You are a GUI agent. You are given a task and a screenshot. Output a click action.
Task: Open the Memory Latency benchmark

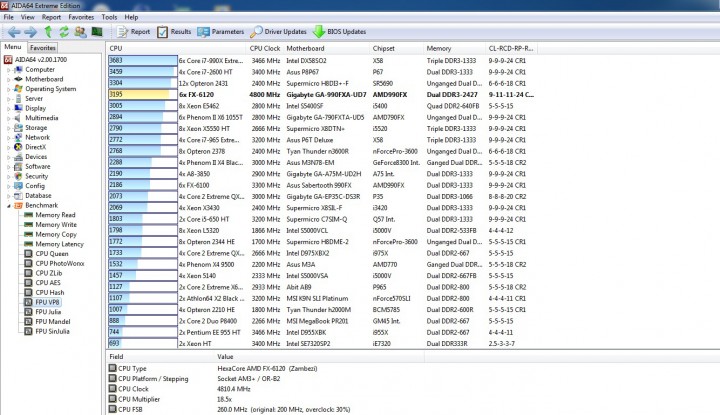(54, 244)
